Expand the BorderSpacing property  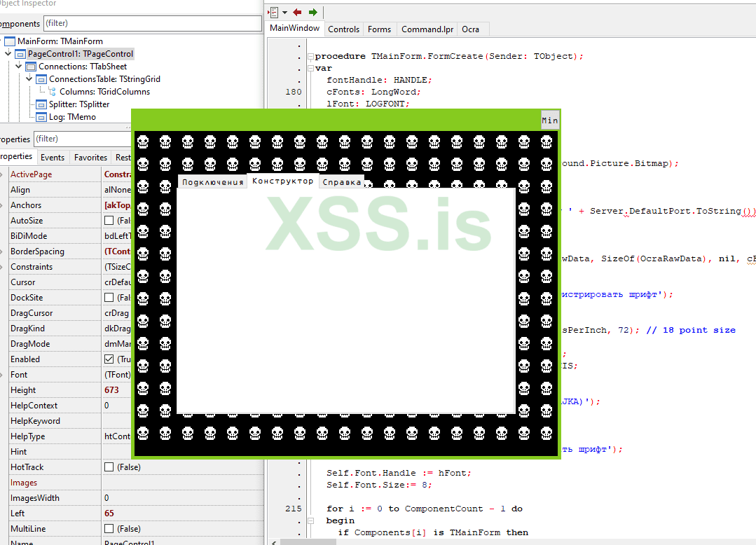pyautogui.click(x=2, y=251)
